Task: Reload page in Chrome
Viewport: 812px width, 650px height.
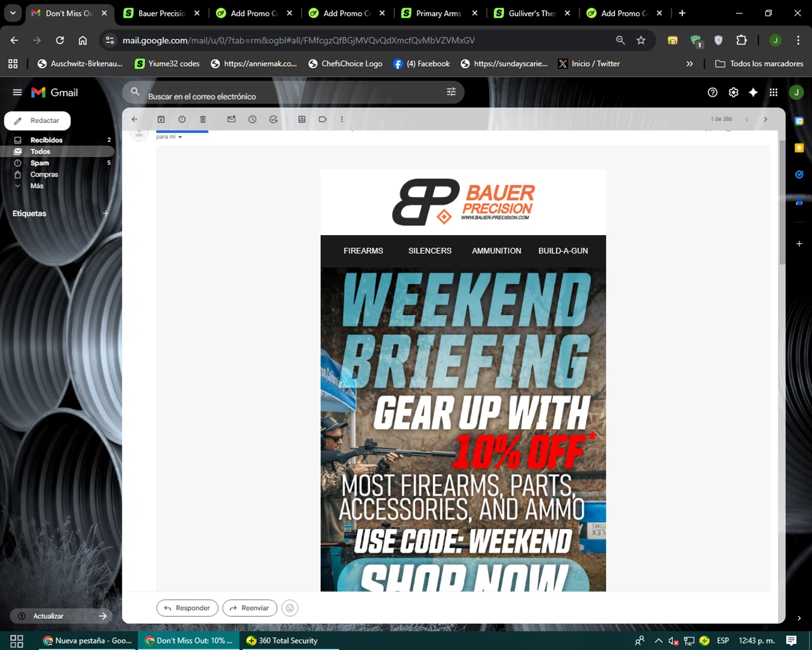Action: (x=60, y=40)
